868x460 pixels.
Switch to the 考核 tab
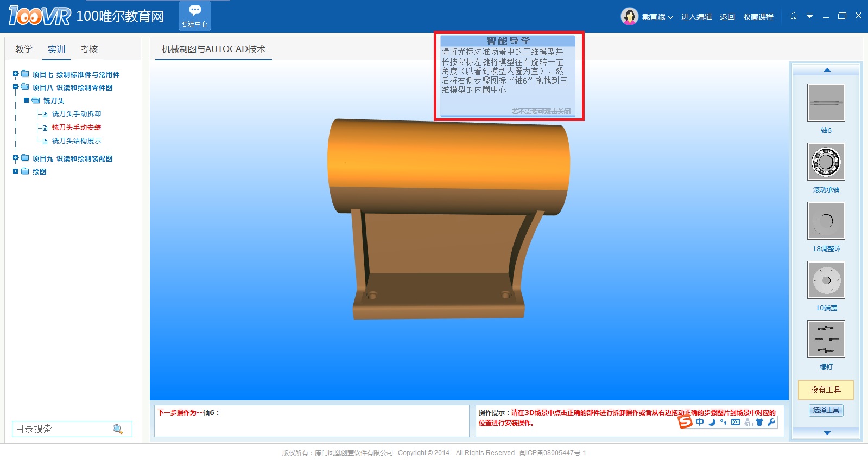[x=89, y=49]
